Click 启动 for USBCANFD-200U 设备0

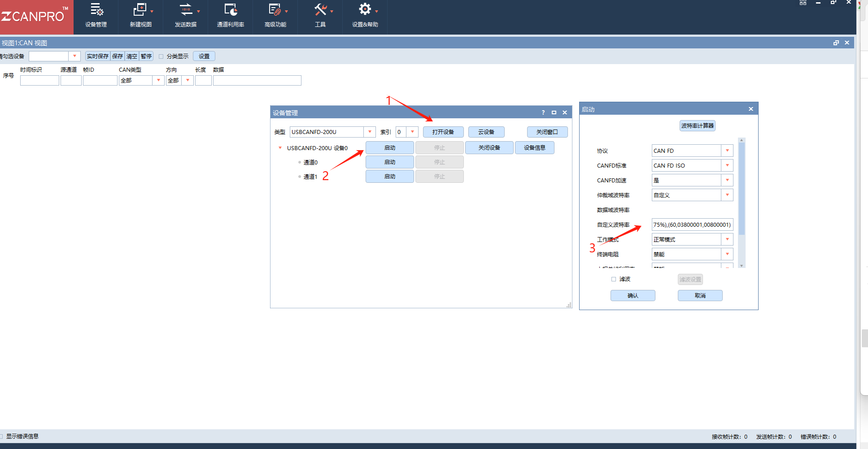click(x=390, y=148)
